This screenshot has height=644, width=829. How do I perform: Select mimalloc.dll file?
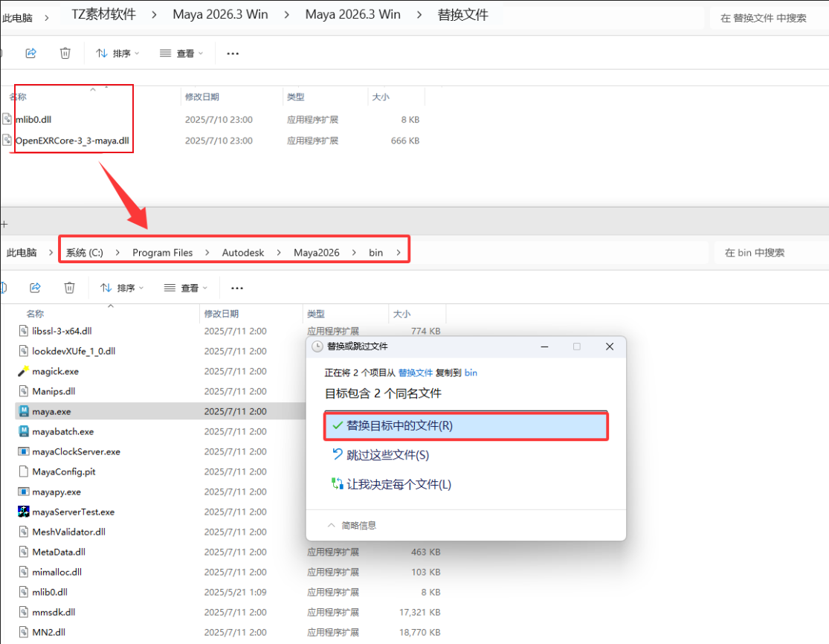coord(57,572)
